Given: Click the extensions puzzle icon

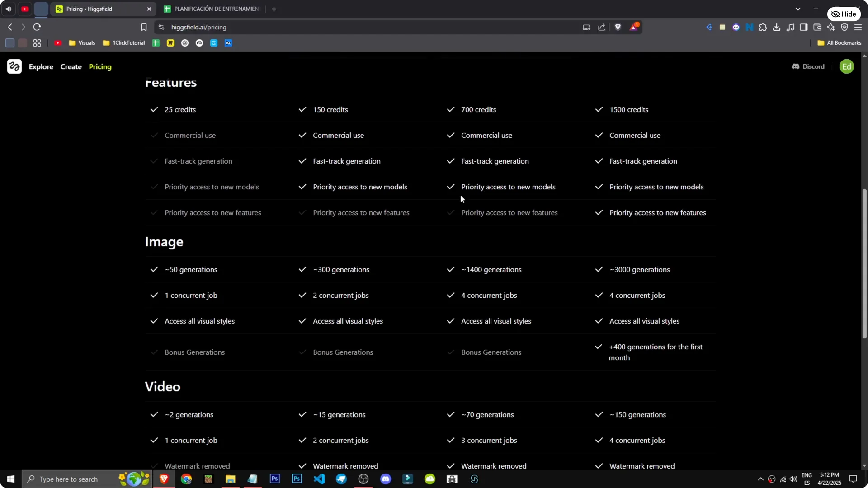Looking at the screenshot, I should click(763, 27).
